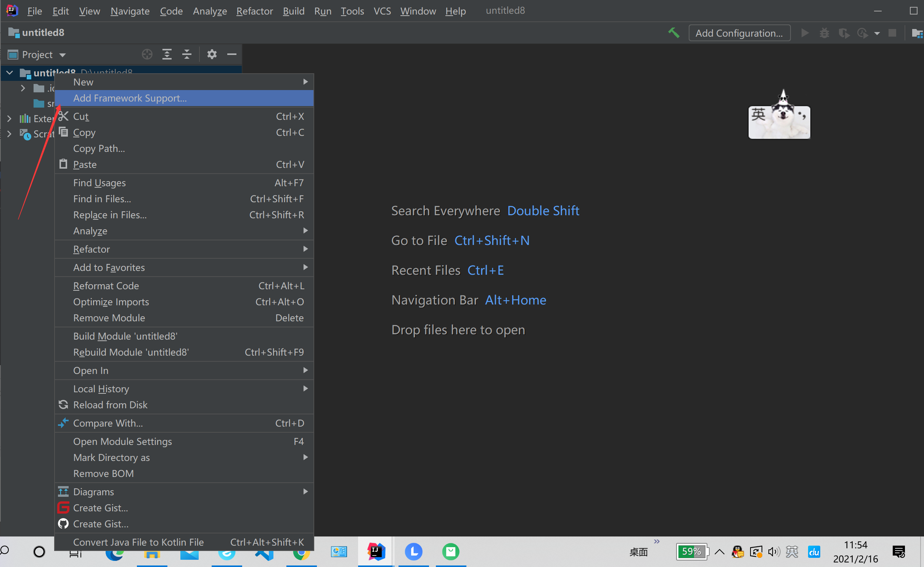Select Add Framework Support menu entry

pyautogui.click(x=130, y=98)
